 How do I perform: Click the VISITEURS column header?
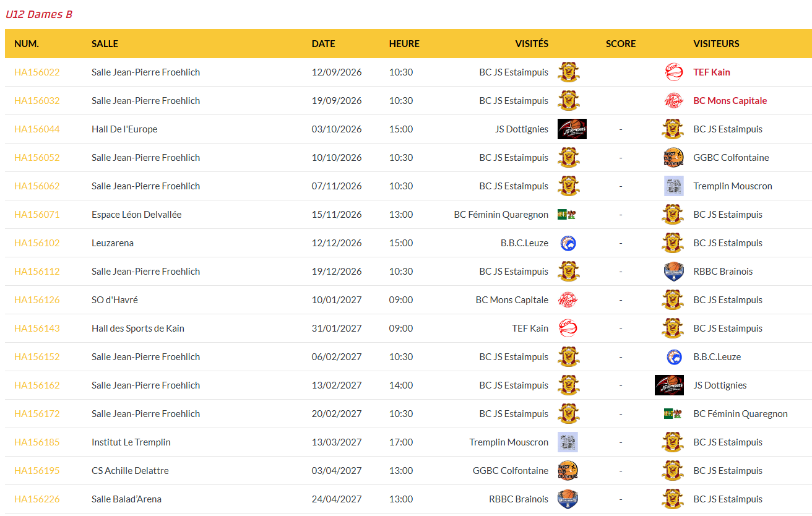(717, 44)
